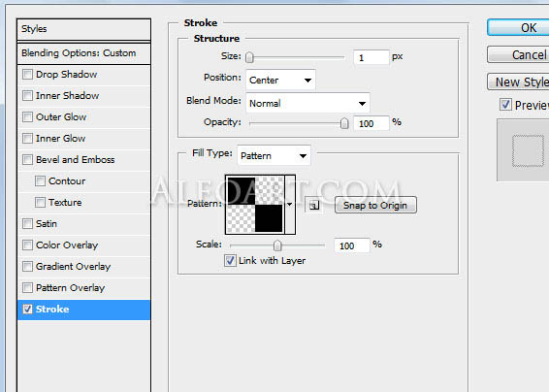Click the stroke Size input field
The width and height of the screenshot is (549, 392).
click(x=371, y=57)
